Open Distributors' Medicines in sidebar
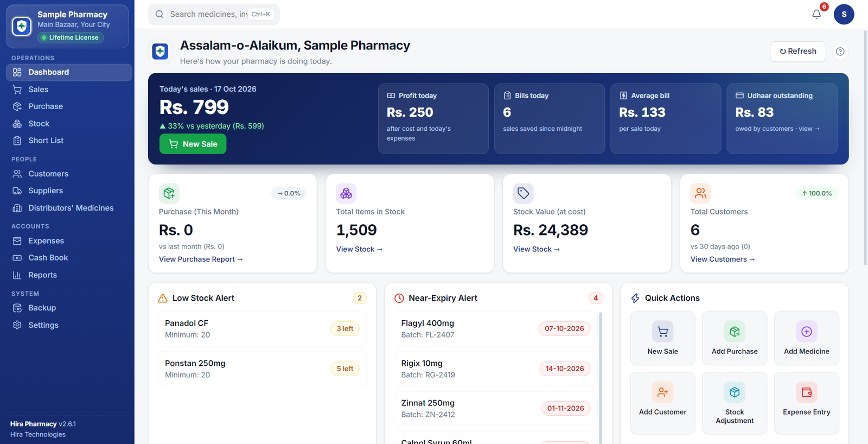Viewport: 868px width, 444px height. pyautogui.click(x=69, y=208)
